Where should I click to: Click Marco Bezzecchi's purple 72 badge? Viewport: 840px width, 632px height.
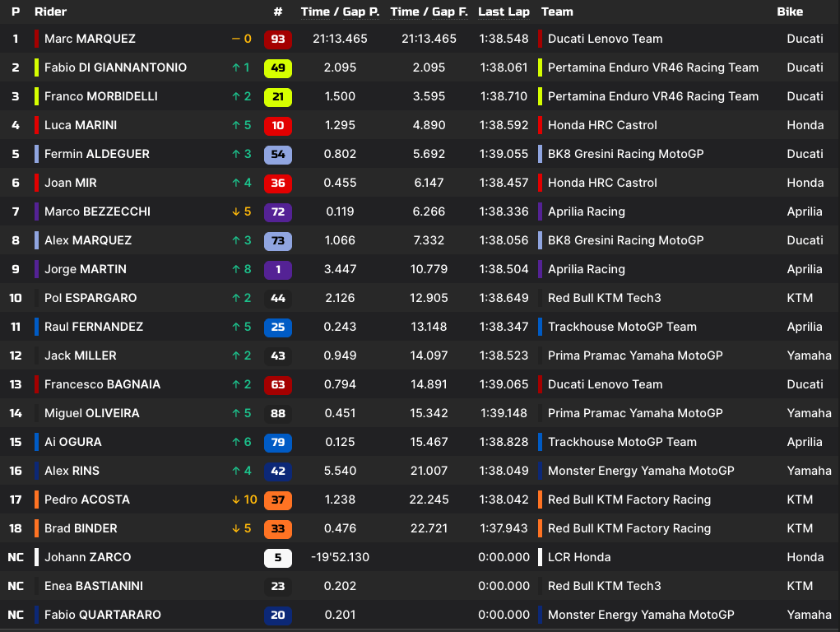click(x=278, y=211)
